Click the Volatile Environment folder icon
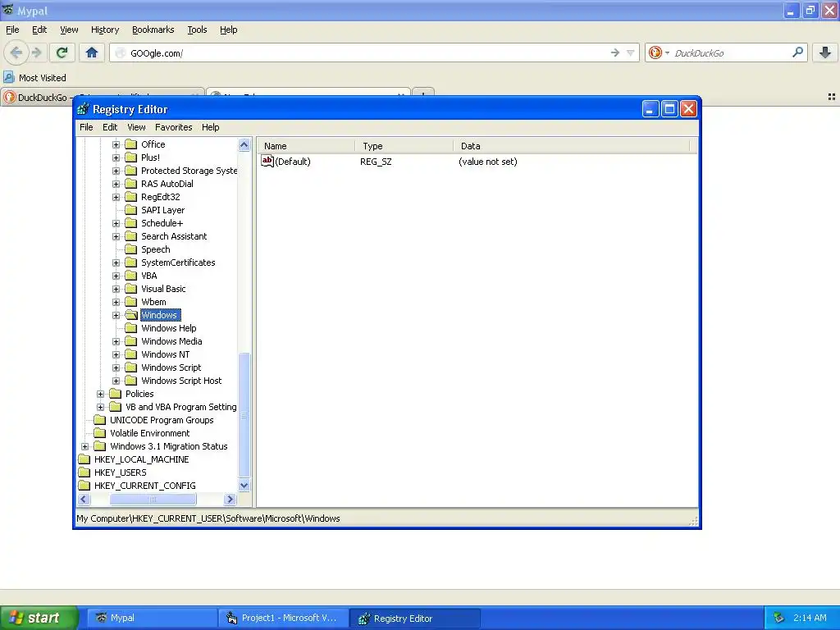840x630 pixels. tap(99, 433)
